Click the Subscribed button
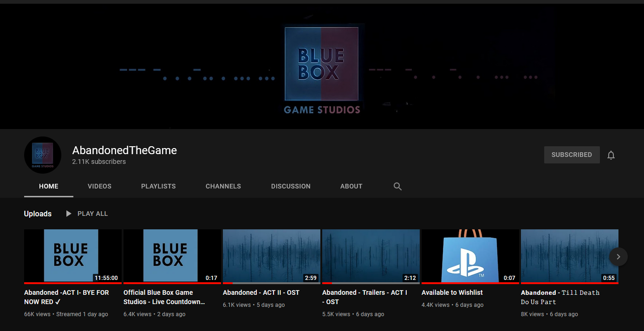This screenshot has height=331, width=644. tap(572, 155)
